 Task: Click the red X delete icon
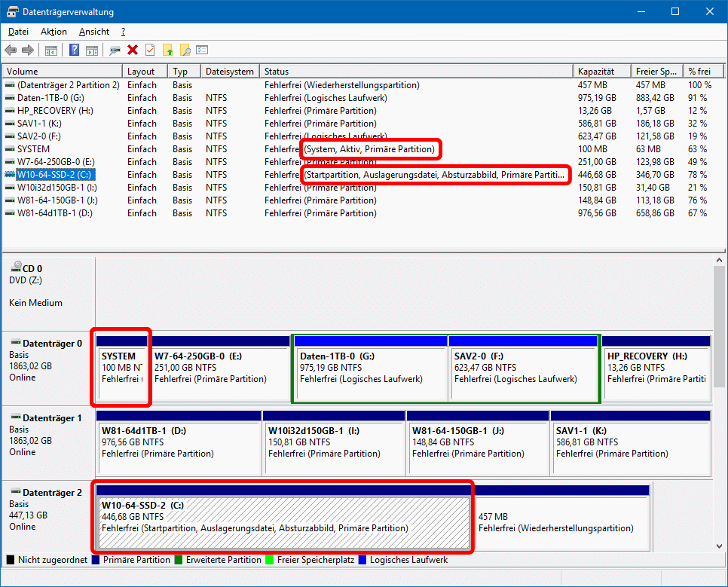point(133,50)
